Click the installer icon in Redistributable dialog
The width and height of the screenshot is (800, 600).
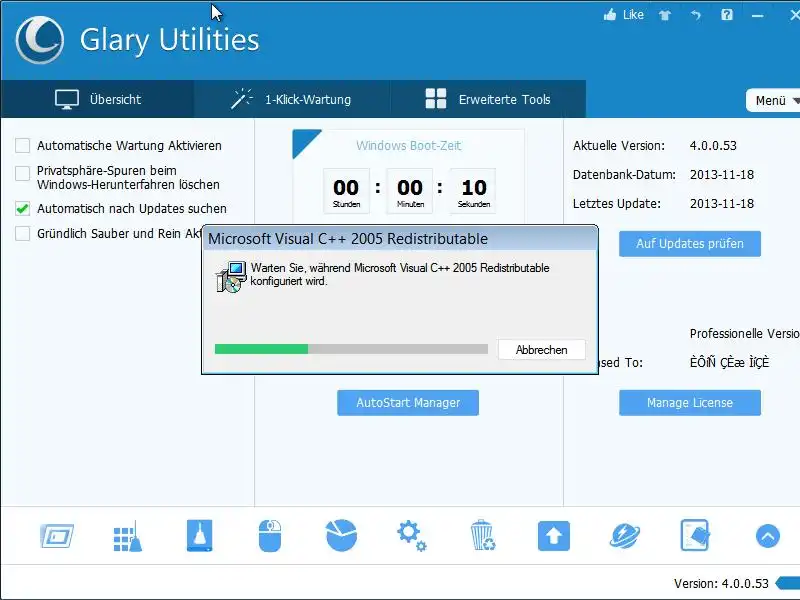(x=231, y=277)
